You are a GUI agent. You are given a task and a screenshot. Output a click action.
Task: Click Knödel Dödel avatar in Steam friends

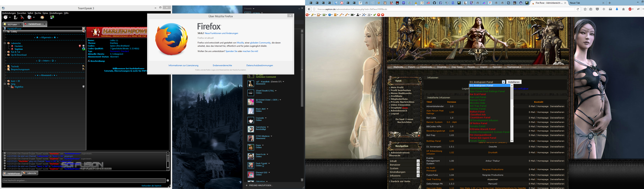click(x=251, y=102)
